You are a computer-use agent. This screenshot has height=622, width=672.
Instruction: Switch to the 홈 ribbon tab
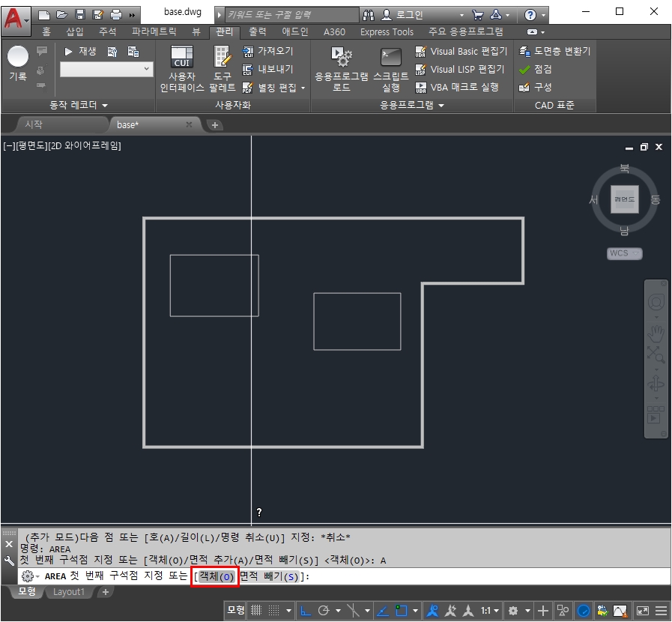(x=46, y=31)
